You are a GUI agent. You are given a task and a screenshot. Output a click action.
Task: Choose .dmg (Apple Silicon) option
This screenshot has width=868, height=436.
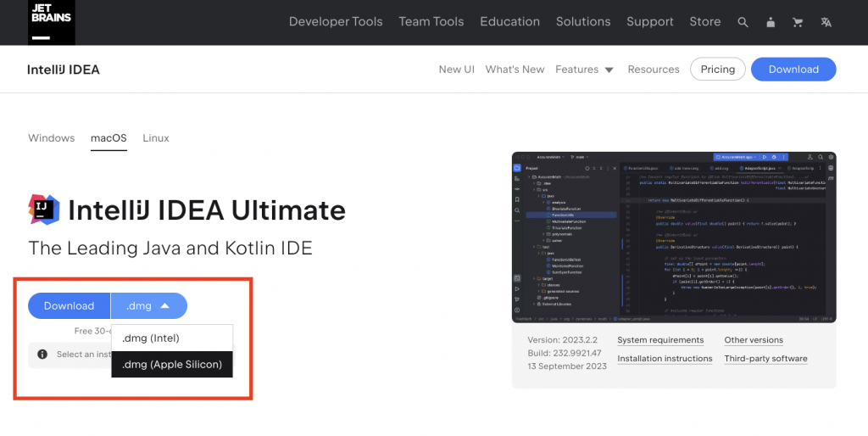(x=171, y=365)
